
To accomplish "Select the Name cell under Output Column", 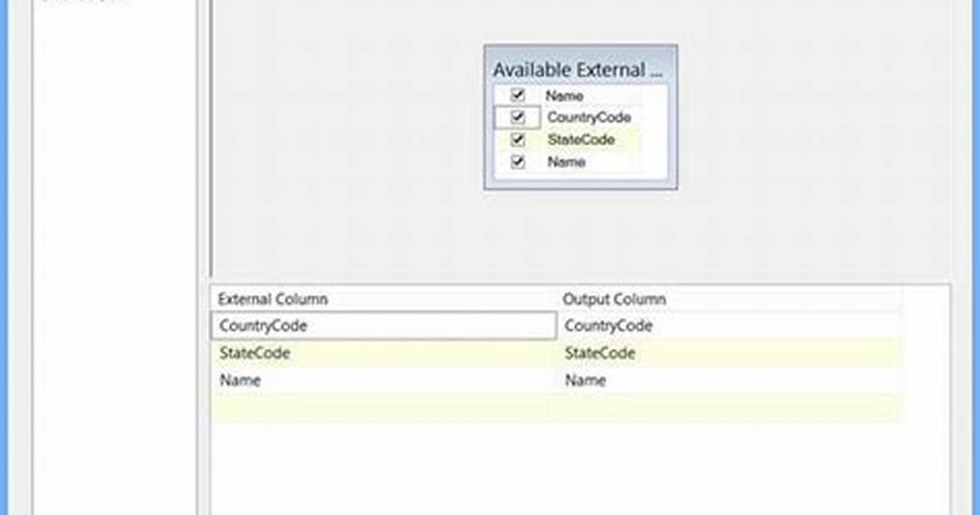I will 731,381.
